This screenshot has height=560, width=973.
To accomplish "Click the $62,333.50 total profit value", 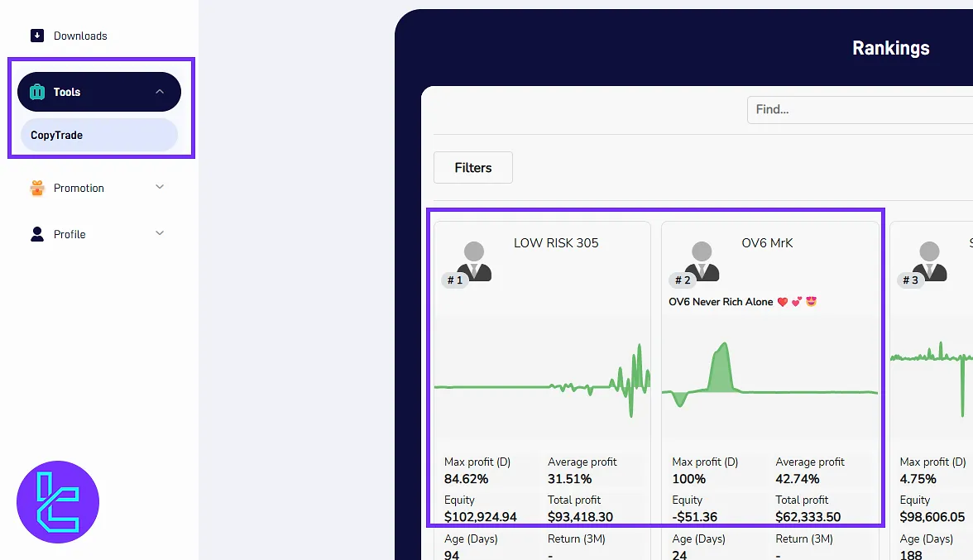I will point(808,517).
